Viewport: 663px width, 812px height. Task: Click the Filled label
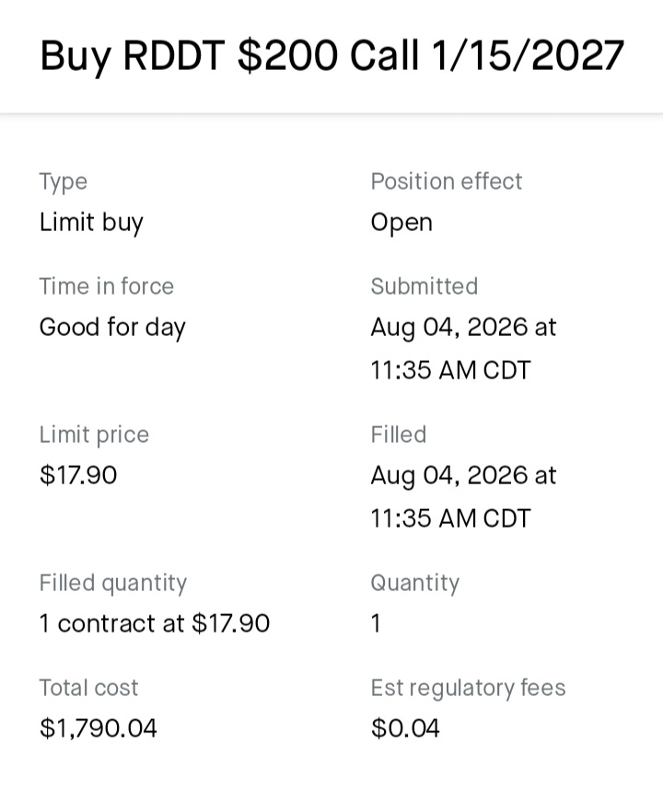[x=399, y=435]
